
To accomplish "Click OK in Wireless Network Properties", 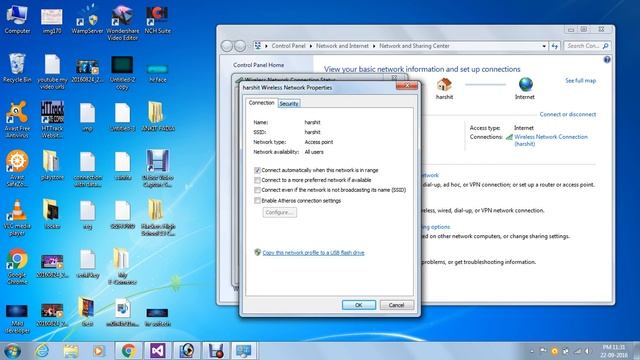I will click(359, 305).
